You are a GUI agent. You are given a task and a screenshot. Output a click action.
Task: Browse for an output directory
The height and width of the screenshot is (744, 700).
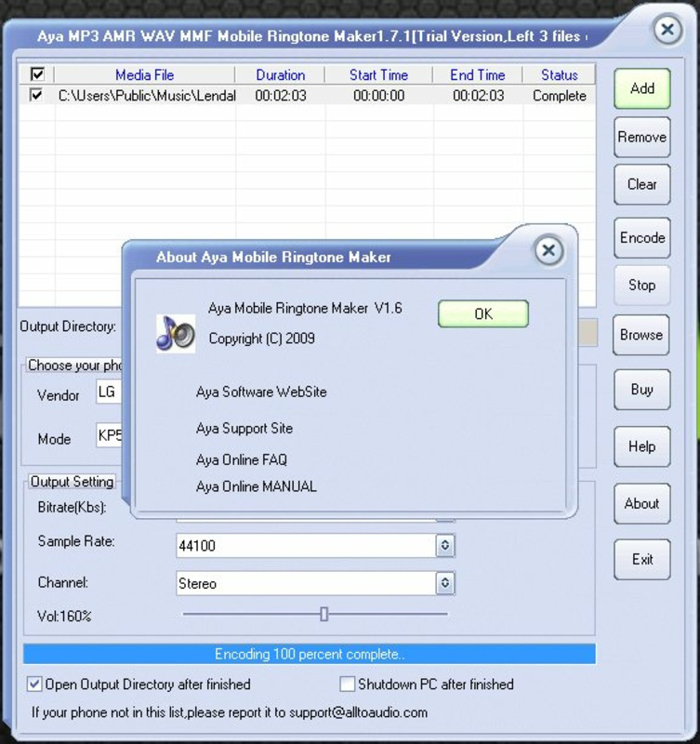coord(641,335)
